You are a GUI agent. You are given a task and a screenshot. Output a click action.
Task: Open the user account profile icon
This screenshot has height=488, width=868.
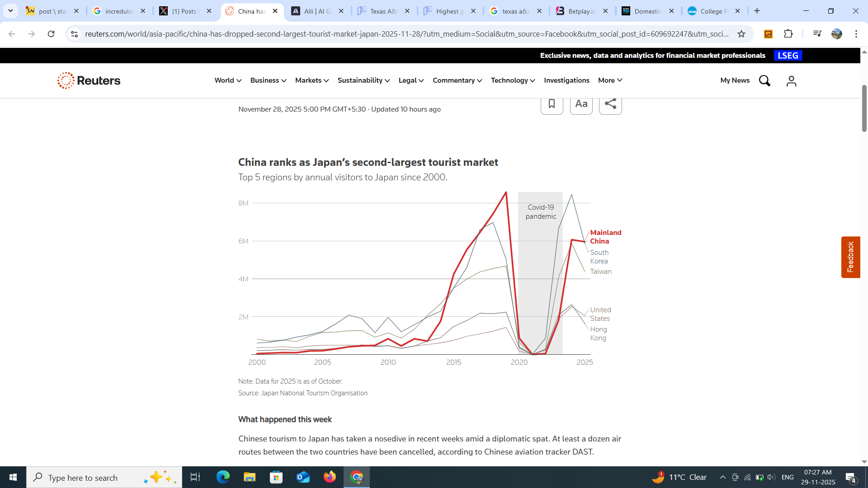point(791,81)
